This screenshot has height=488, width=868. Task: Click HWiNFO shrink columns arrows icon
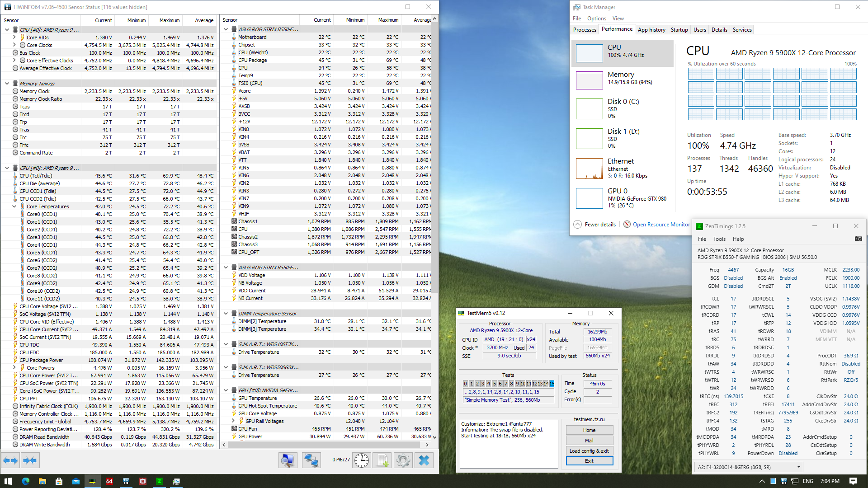30,460
